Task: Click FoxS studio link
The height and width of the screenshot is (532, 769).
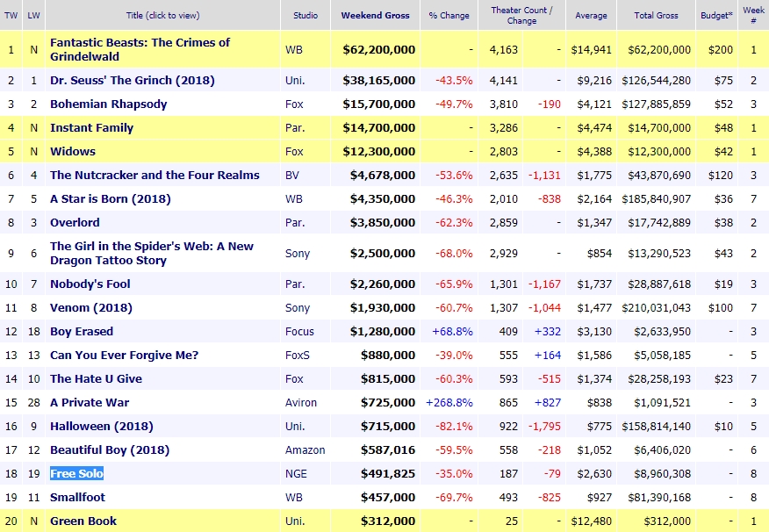Action: (298, 355)
